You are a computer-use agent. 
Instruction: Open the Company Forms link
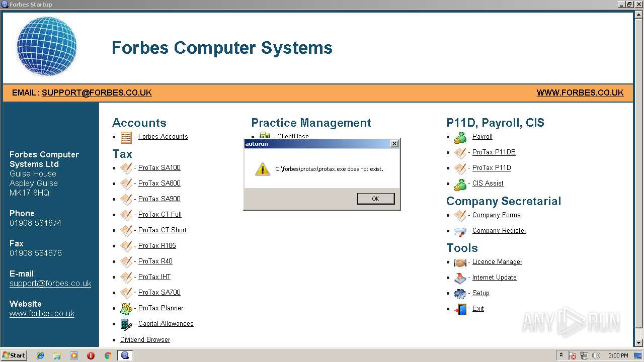click(497, 215)
